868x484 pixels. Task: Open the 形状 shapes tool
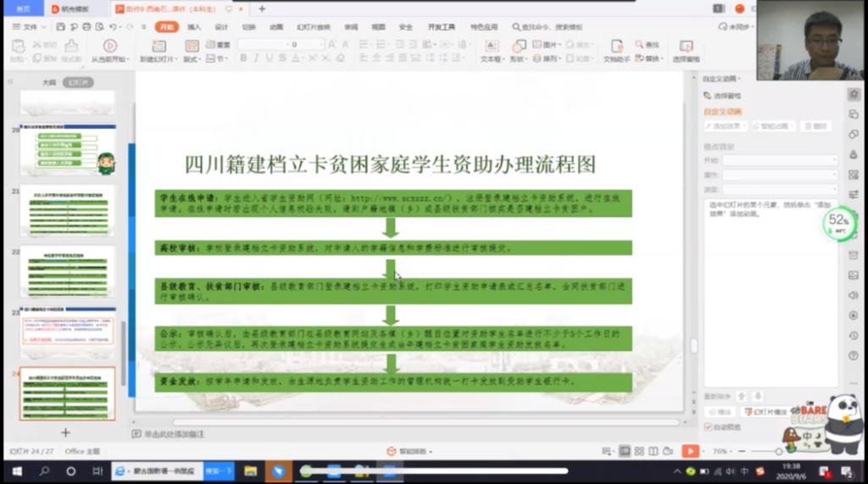click(x=518, y=46)
